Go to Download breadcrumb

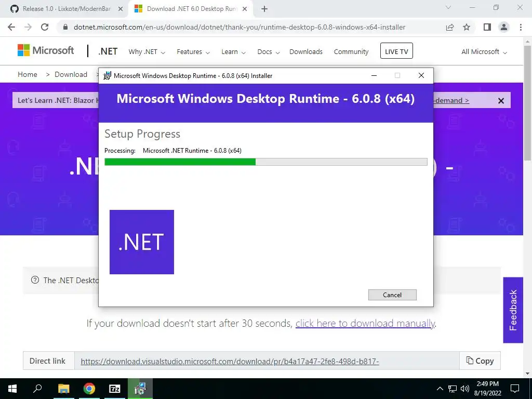[71, 74]
